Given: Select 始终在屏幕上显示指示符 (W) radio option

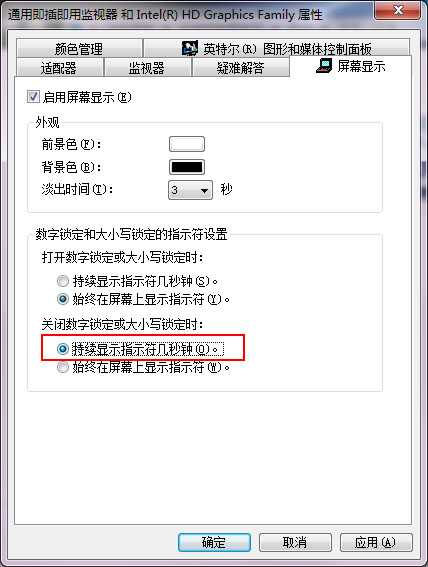Looking at the screenshot, I should [x=63, y=367].
